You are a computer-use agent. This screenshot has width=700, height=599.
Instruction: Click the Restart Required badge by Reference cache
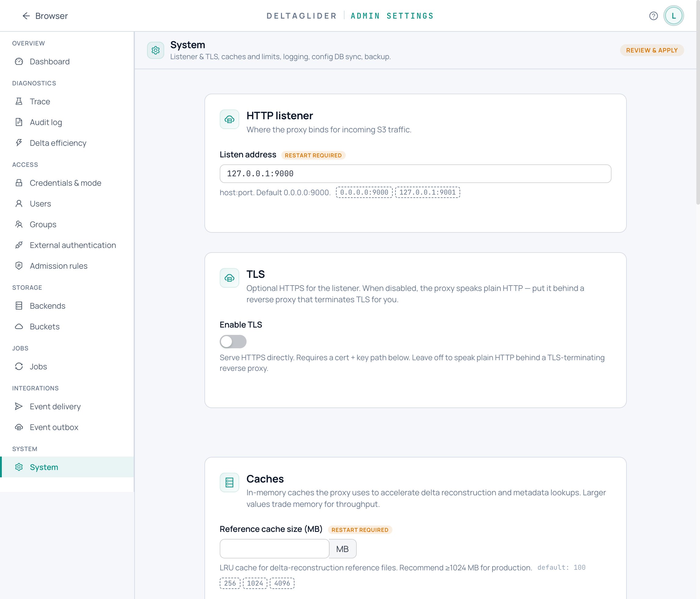[x=360, y=529]
